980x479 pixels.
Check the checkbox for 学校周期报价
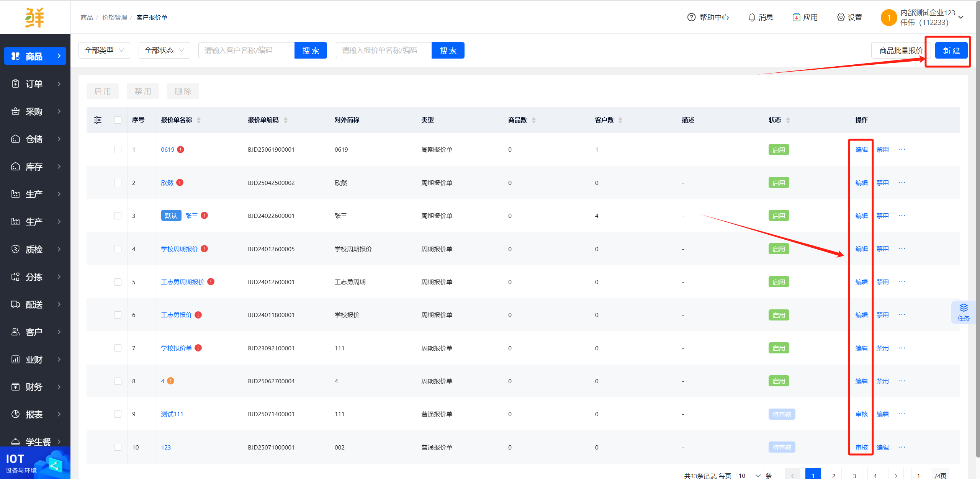pos(118,249)
